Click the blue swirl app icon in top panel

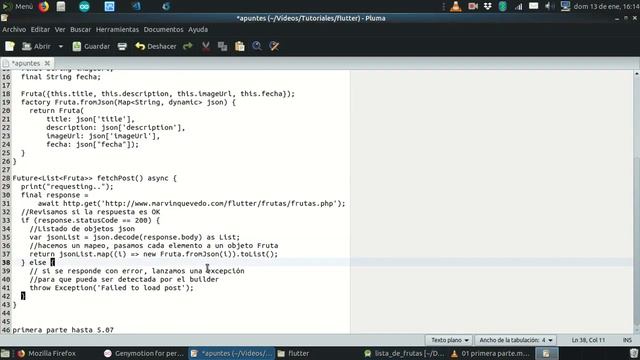coord(166,7)
